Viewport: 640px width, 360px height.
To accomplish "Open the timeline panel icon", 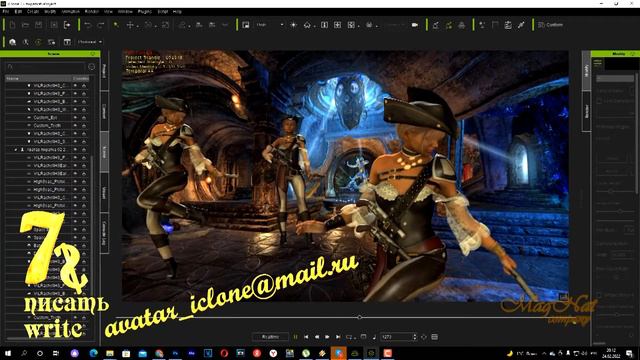I will (x=435, y=337).
